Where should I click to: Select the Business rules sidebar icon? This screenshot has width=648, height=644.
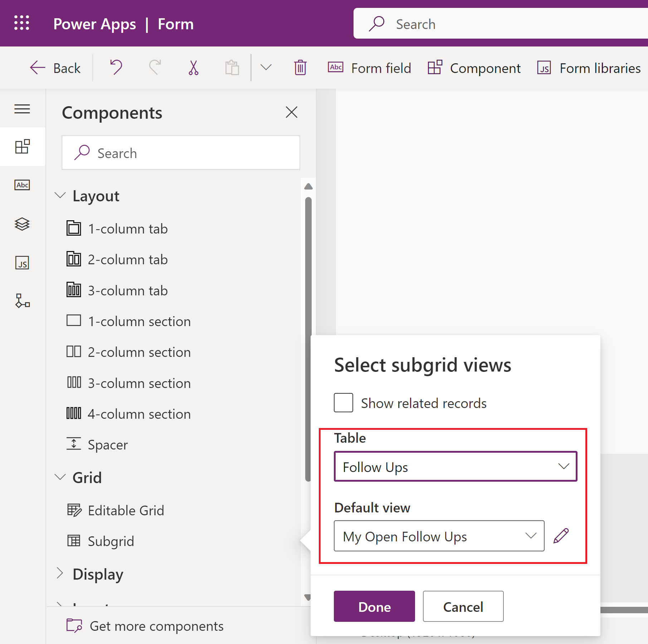coord(22,301)
